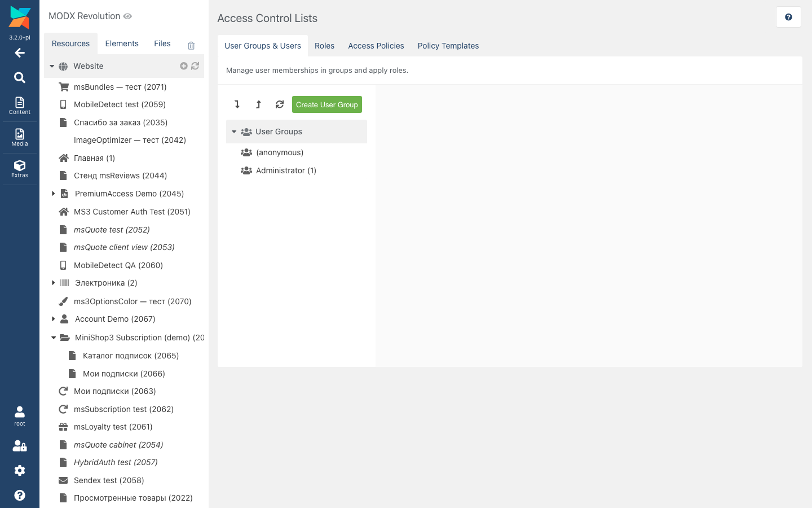Click the Create User Group button
Viewport: 812px width, 508px height.
327,104
